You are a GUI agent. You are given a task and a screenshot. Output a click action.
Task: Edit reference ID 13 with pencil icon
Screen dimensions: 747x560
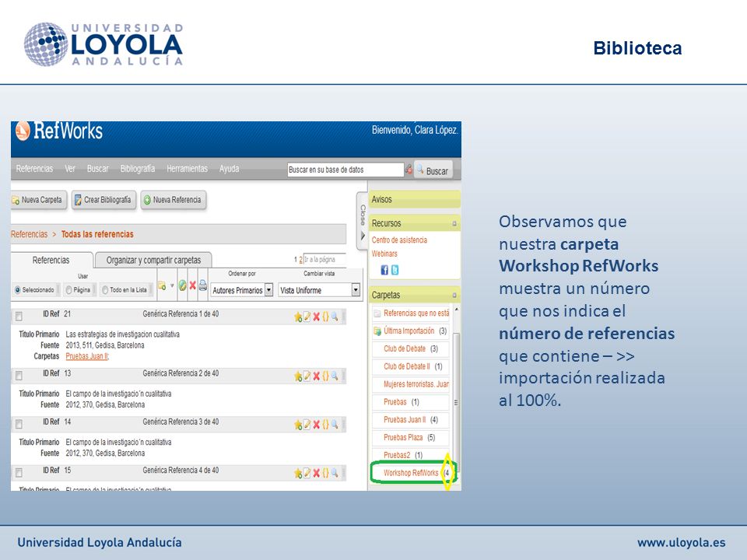pos(307,376)
